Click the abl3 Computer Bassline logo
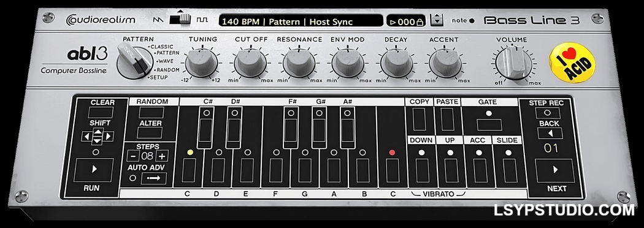Viewport: 644px width, 228px height. (74, 60)
